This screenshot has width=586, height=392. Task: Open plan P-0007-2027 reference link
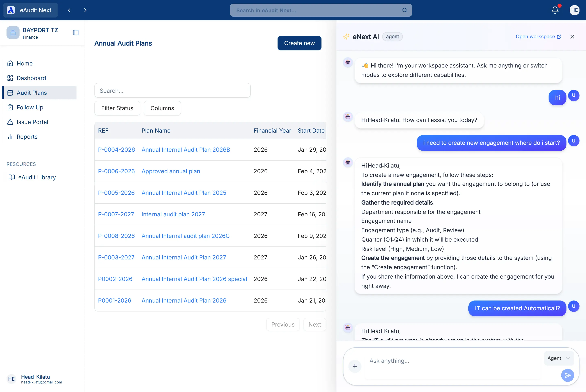[x=116, y=214]
